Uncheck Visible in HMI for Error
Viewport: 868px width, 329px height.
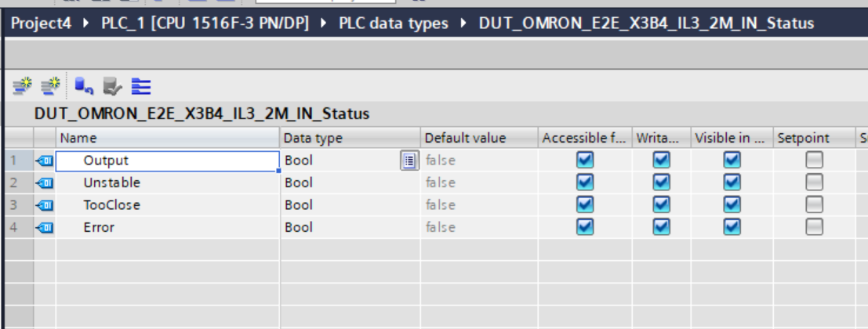click(x=732, y=226)
